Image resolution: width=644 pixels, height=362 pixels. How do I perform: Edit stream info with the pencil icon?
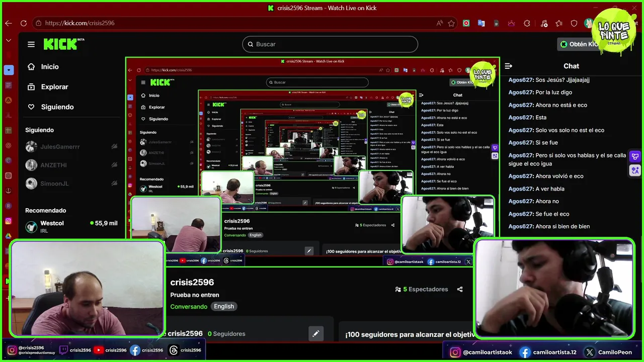point(315,333)
